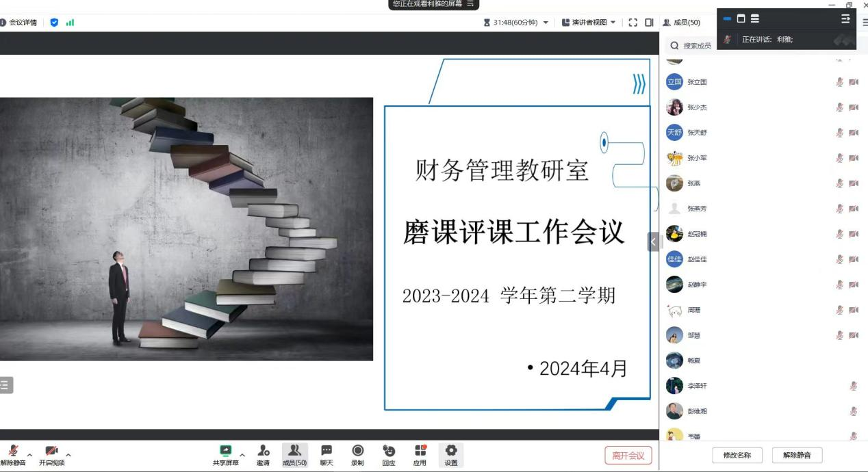Open the 应用 apps icon
The image size is (868, 472).
(x=420, y=451)
